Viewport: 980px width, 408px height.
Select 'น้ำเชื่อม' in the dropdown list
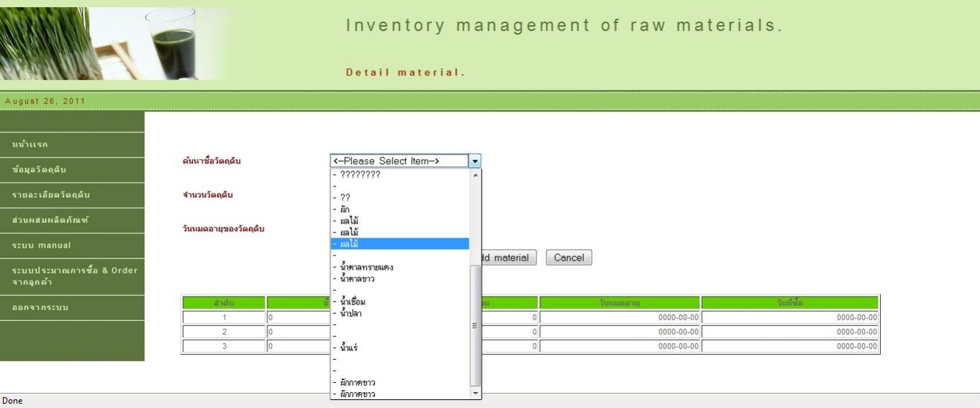(x=400, y=302)
